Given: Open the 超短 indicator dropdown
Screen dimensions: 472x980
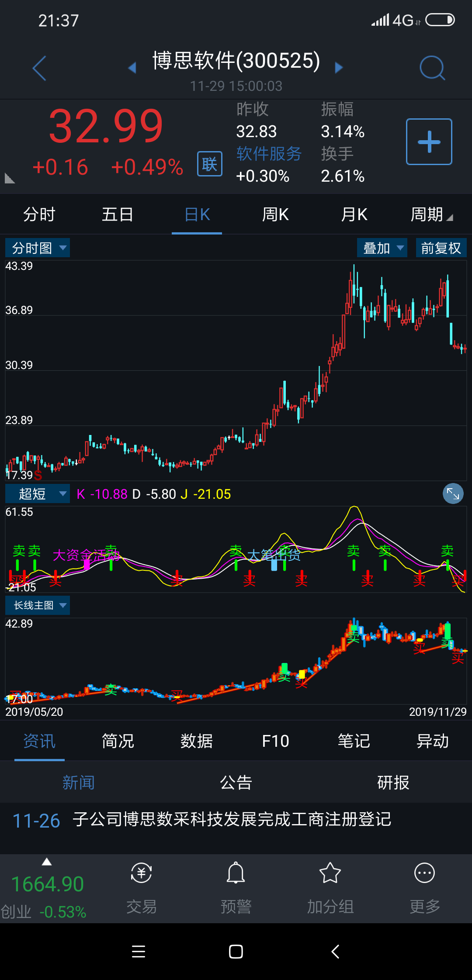Looking at the screenshot, I should tap(38, 494).
